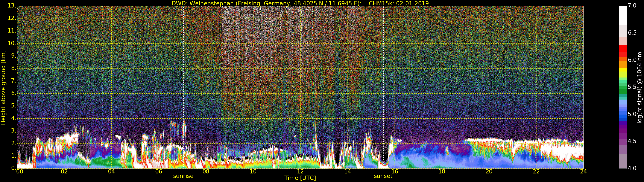The height and width of the screenshot is (182, 644).
Task: Click the sunset label below the time axis
Action: point(383,176)
